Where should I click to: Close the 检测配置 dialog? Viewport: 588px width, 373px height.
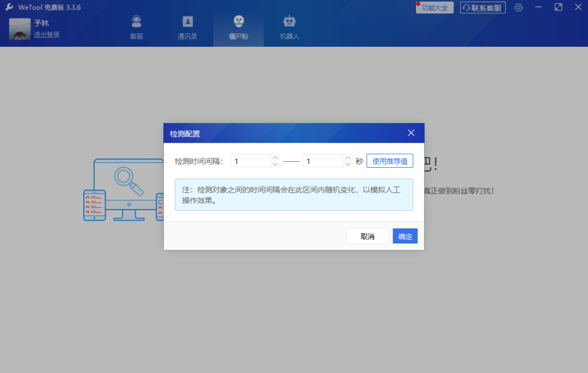pos(411,133)
